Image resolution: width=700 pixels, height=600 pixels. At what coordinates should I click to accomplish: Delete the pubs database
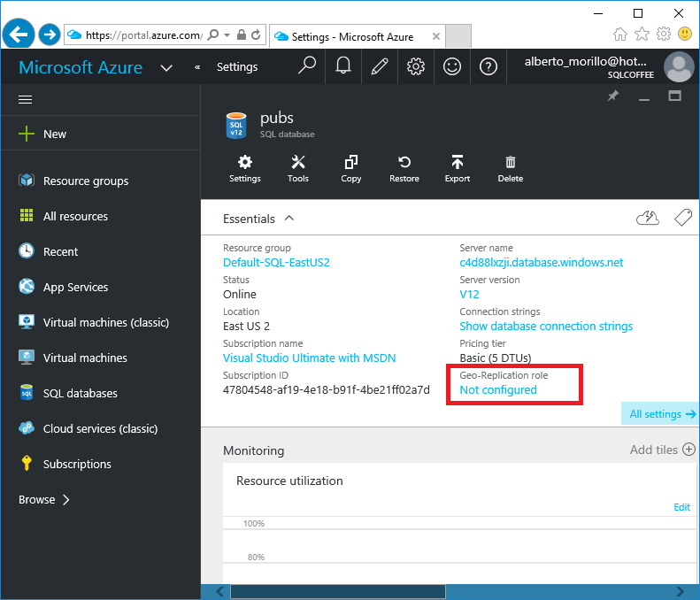[x=511, y=169]
